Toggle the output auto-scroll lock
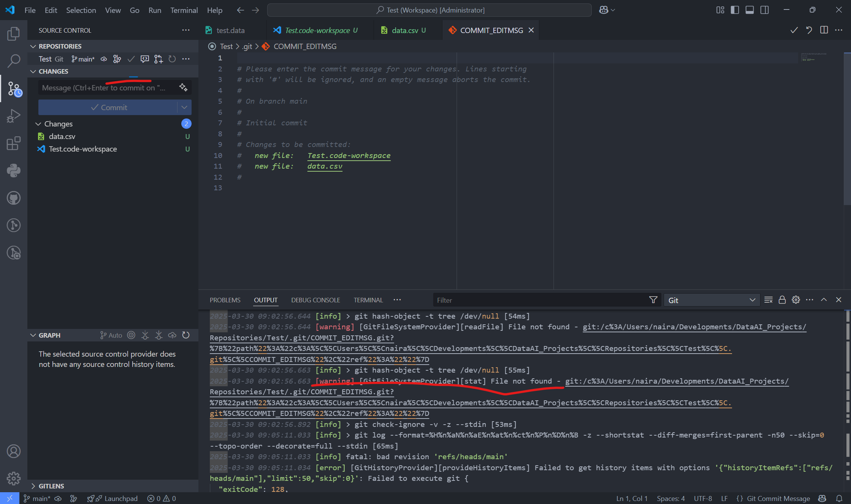 (782, 300)
